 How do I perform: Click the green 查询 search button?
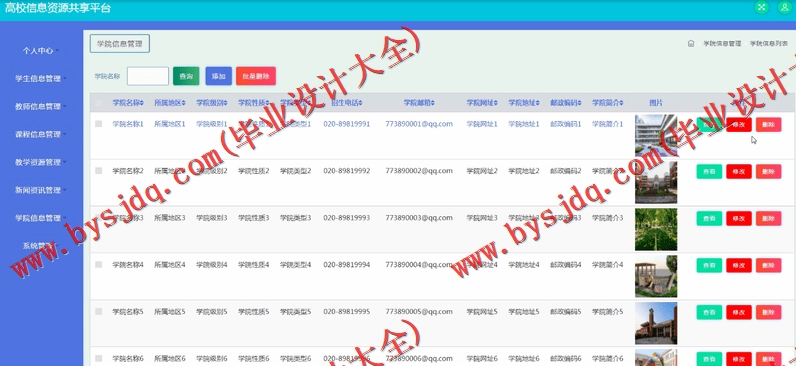point(186,76)
